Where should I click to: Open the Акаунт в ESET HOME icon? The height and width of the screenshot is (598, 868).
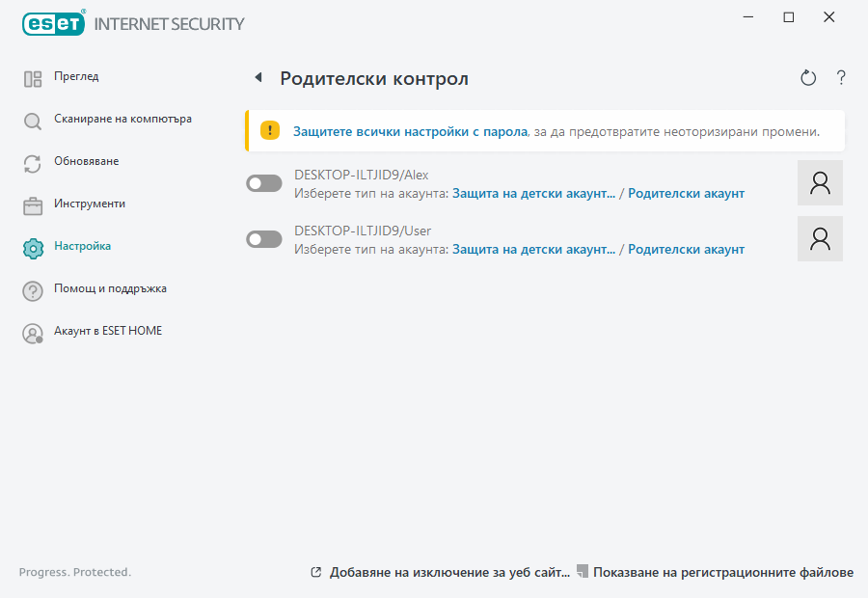pyautogui.click(x=33, y=331)
